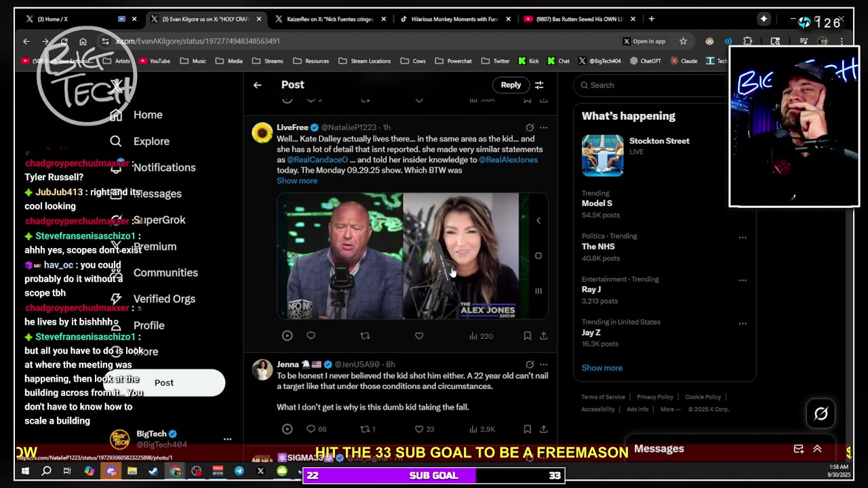Compose a new message in Messages drawer

coord(799,449)
